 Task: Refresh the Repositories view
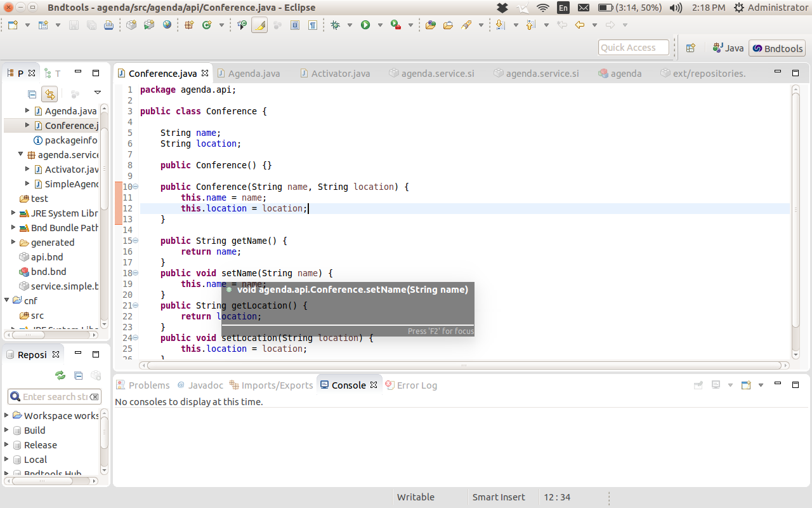click(60, 375)
